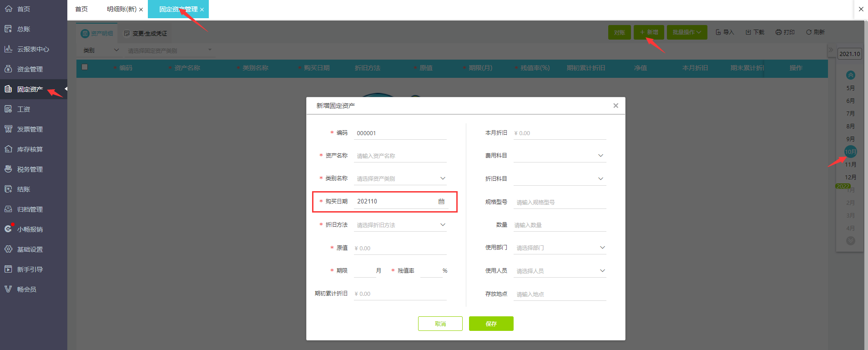Open 小畅报销 icon in sidebar

(8, 229)
